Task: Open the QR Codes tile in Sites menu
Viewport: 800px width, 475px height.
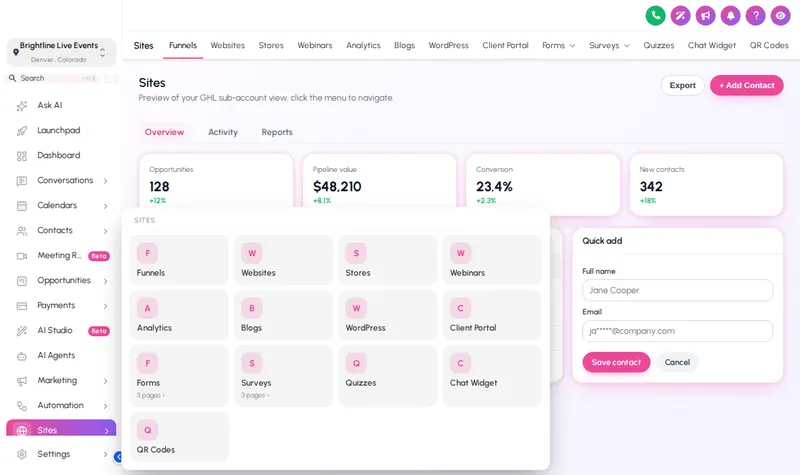Action: (x=179, y=437)
